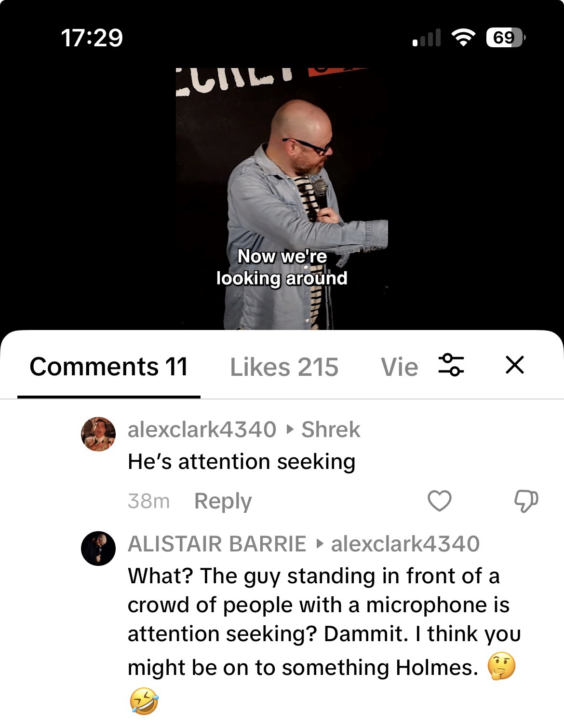Tap the Wi-Fi status icon
Image resolution: width=564 pixels, height=728 pixels.
click(463, 38)
